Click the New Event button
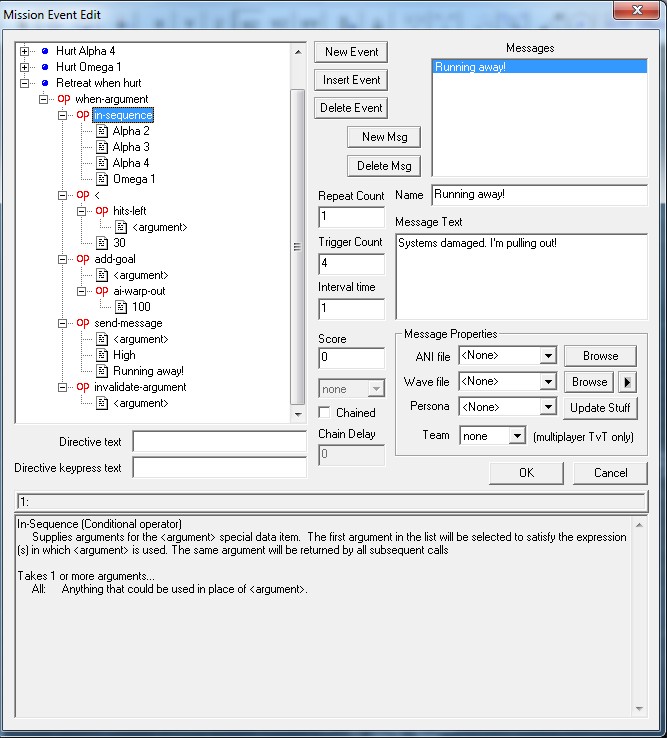This screenshot has width=667, height=738. [x=351, y=52]
